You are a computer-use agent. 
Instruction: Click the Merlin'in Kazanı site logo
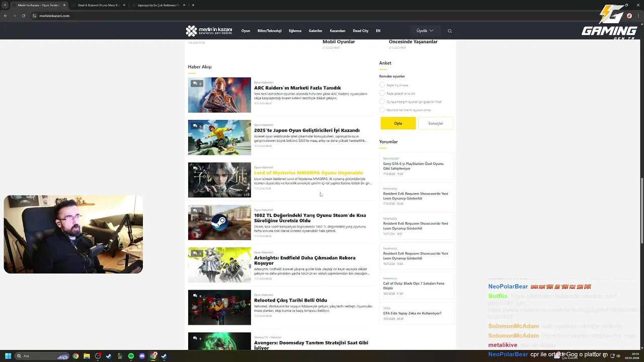tap(209, 31)
